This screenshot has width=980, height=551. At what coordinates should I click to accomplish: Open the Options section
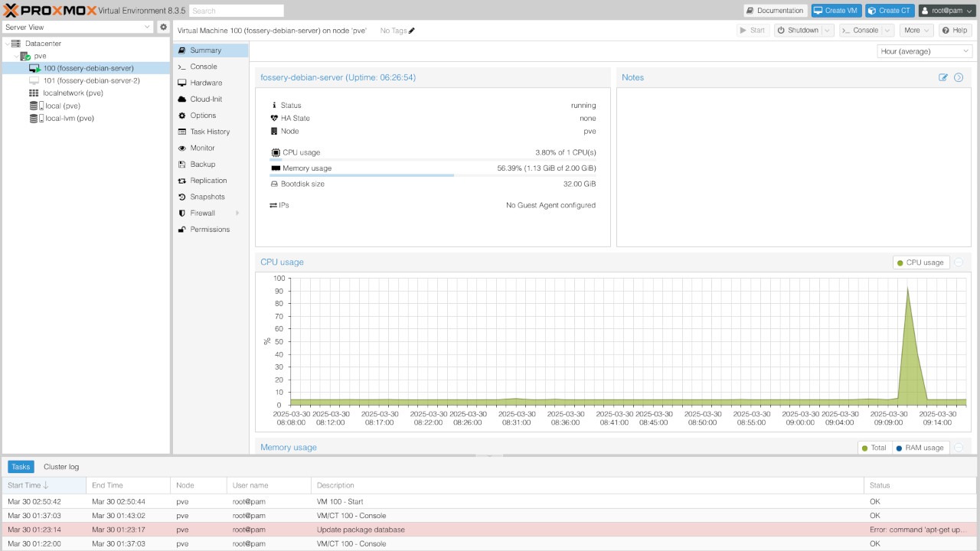[211, 116]
